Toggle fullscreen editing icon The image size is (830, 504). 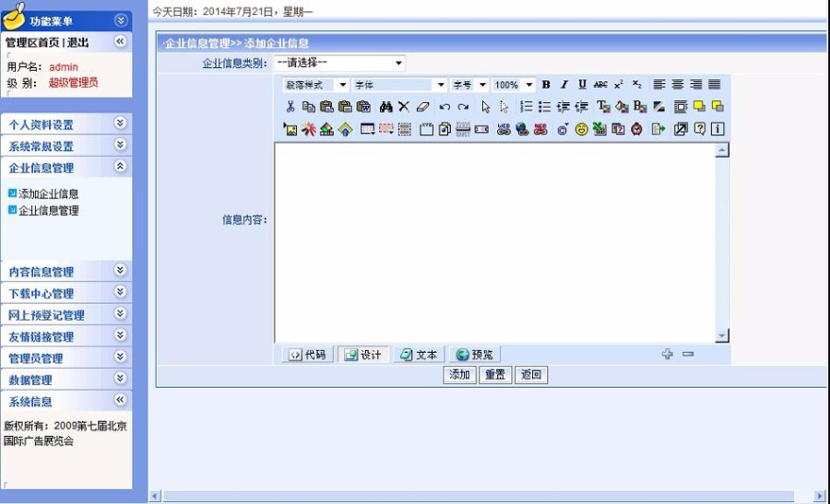[681, 129]
